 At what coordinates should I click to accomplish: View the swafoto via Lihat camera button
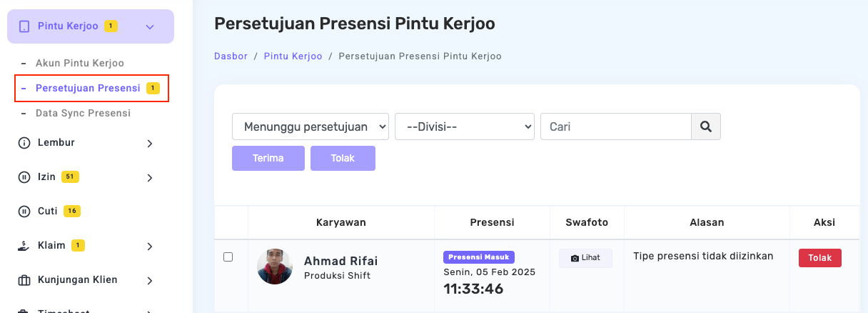click(585, 258)
